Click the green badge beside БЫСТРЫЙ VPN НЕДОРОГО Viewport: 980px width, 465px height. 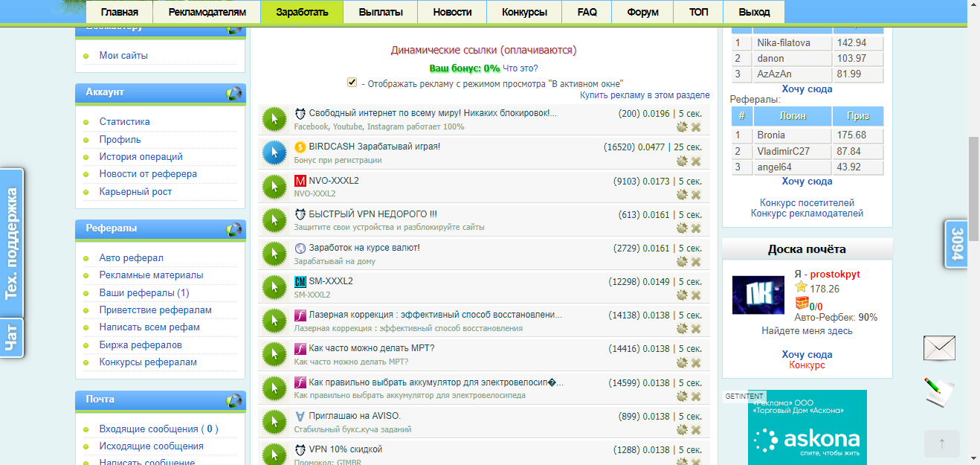[274, 220]
